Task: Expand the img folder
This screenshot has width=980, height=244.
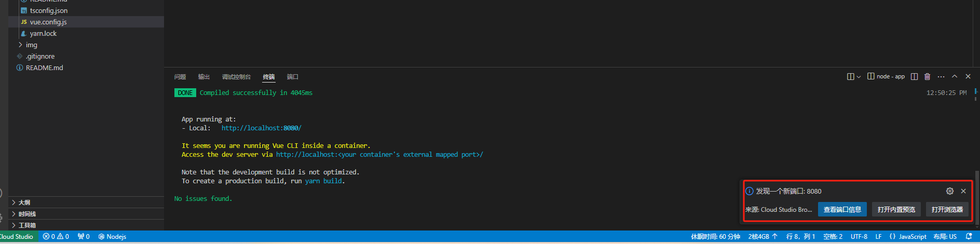Action: point(32,45)
